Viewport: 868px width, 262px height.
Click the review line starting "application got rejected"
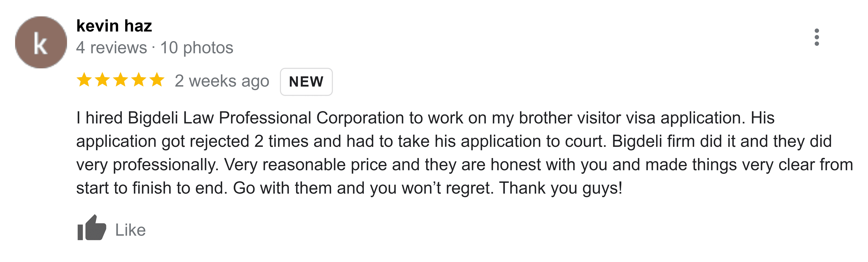(x=454, y=142)
